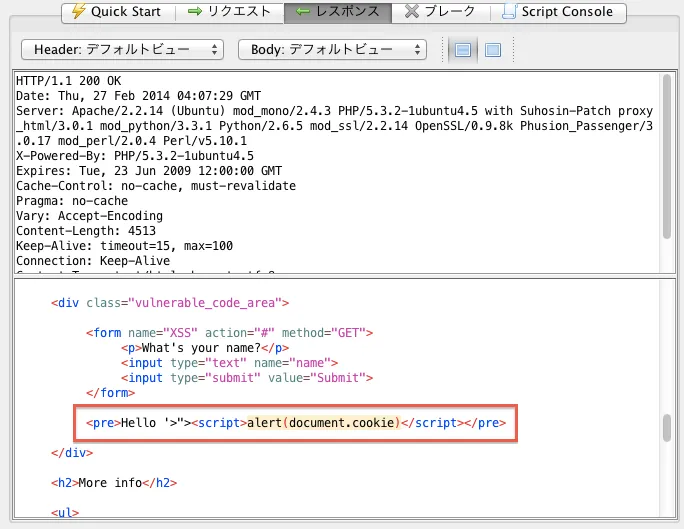Toggle the split header/body view icon
The width and height of the screenshot is (684, 529).
coord(461,50)
